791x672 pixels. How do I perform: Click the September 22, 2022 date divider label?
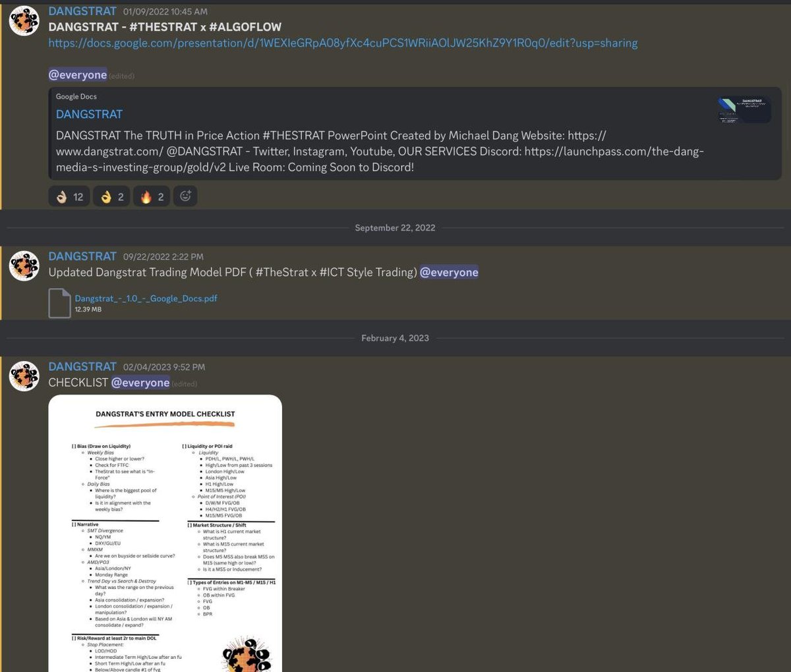coord(395,228)
